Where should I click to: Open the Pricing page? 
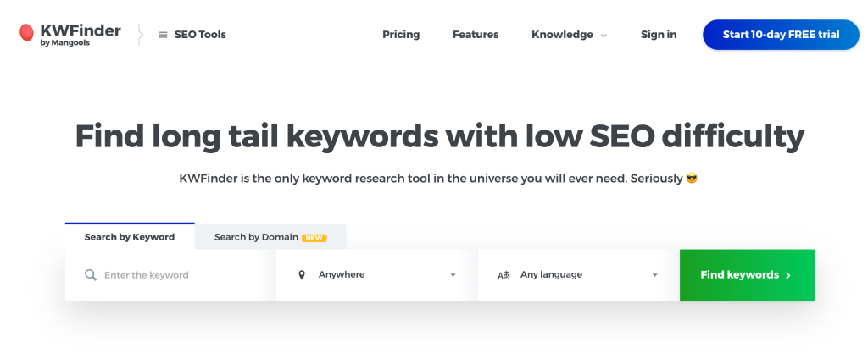pyautogui.click(x=401, y=35)
